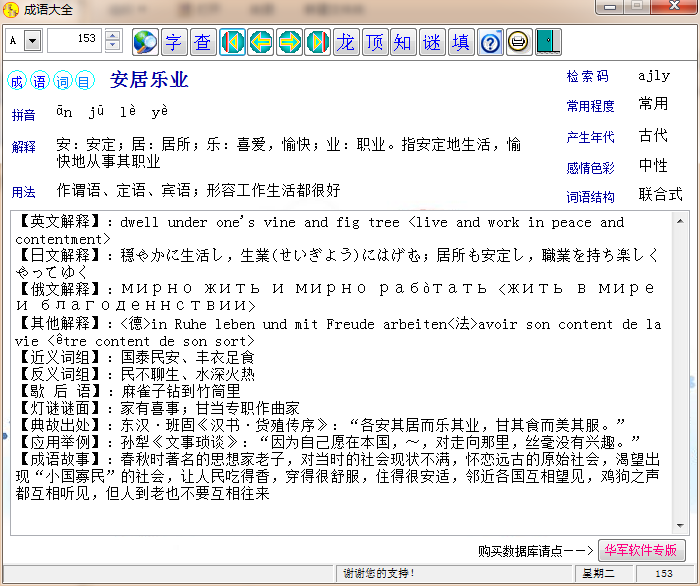This screenshot has height=586, width=700.
Task: Open help with the question mark icon
Action: (x=490, y=42)
